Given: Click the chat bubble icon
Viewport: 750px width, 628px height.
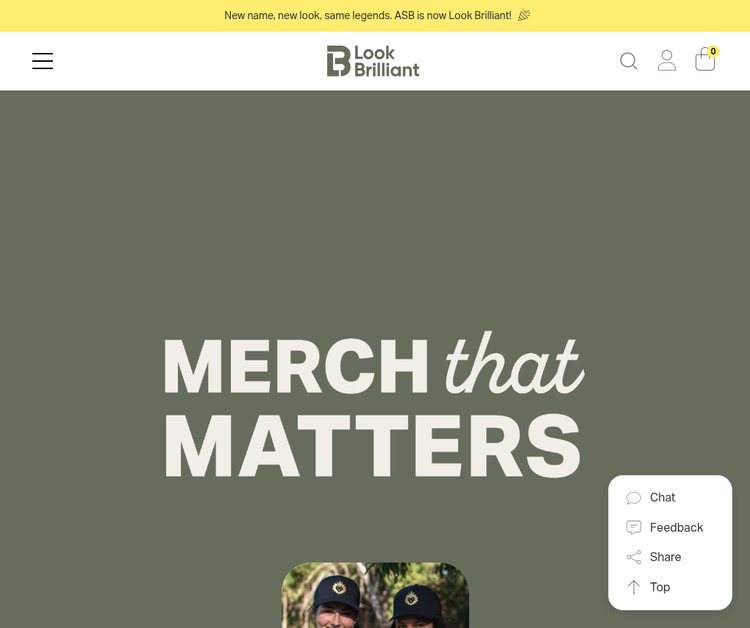Looking at the screenshot, I should click(634, 498).
